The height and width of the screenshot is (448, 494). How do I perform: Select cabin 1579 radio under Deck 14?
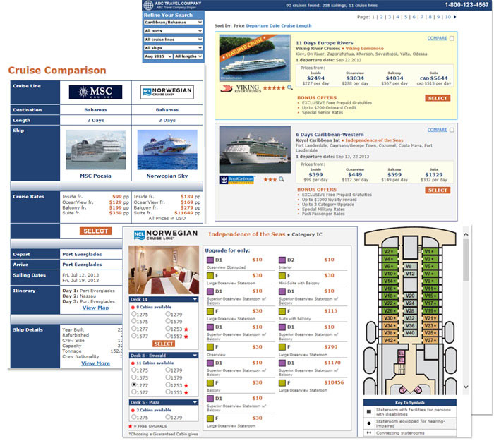coord(168,321)
